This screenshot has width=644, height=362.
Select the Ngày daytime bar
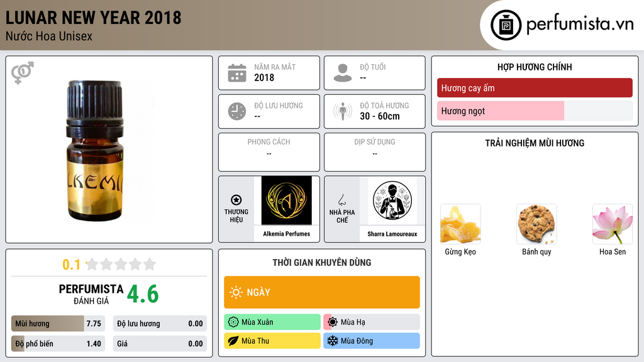[x=322, y=292]
